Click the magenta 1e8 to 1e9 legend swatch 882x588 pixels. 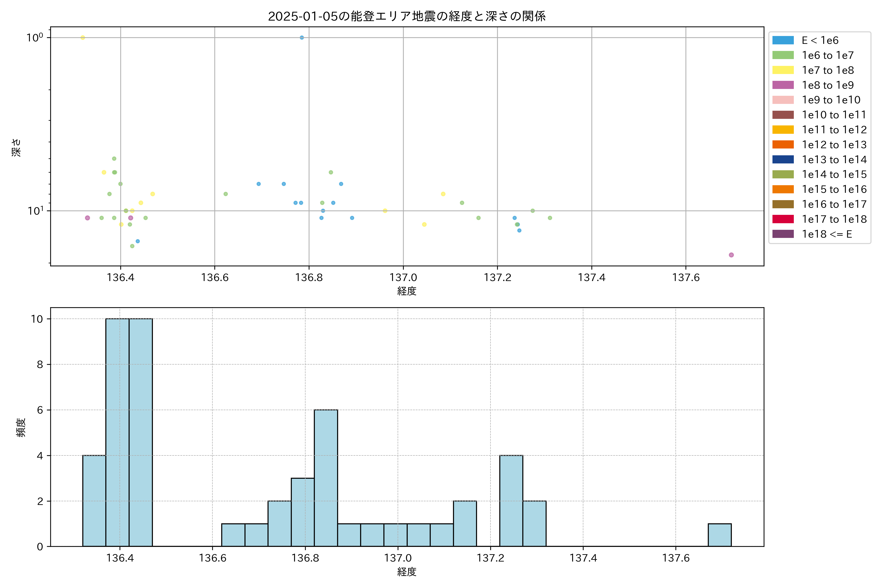783,85
